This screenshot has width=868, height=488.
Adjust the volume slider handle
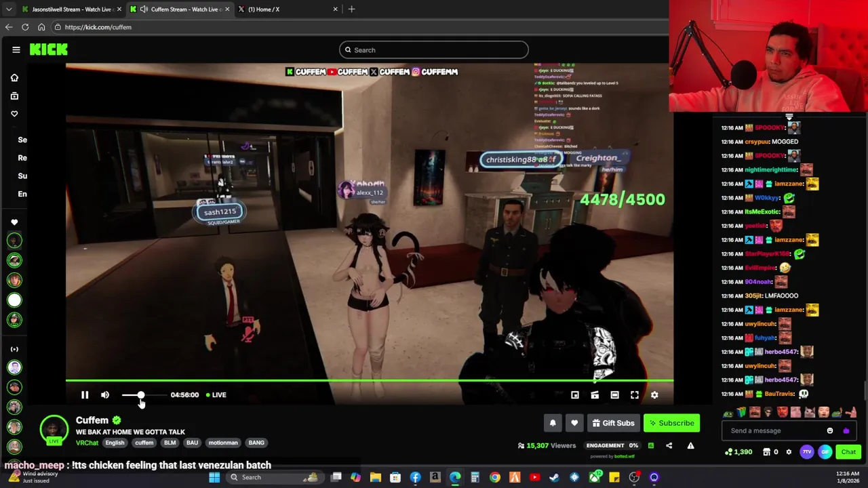point(140,394)
